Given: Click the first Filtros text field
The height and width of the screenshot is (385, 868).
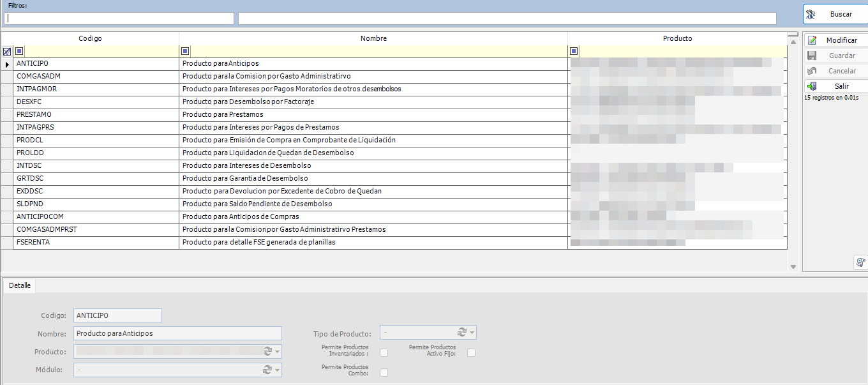Looking at the screenshot, I should [x=119, y=18].
